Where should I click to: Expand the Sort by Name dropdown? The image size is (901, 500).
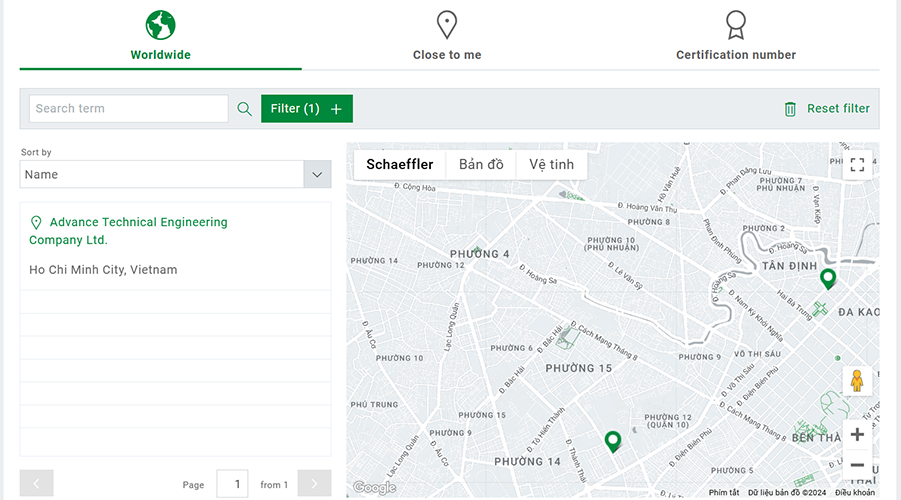175,174
